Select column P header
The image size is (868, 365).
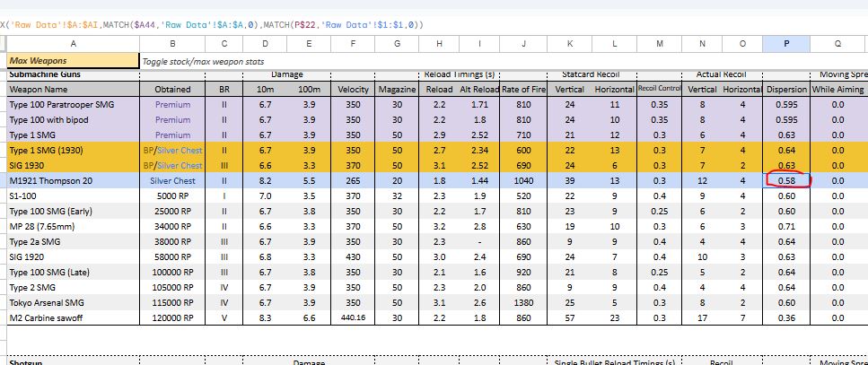[785, 44]
